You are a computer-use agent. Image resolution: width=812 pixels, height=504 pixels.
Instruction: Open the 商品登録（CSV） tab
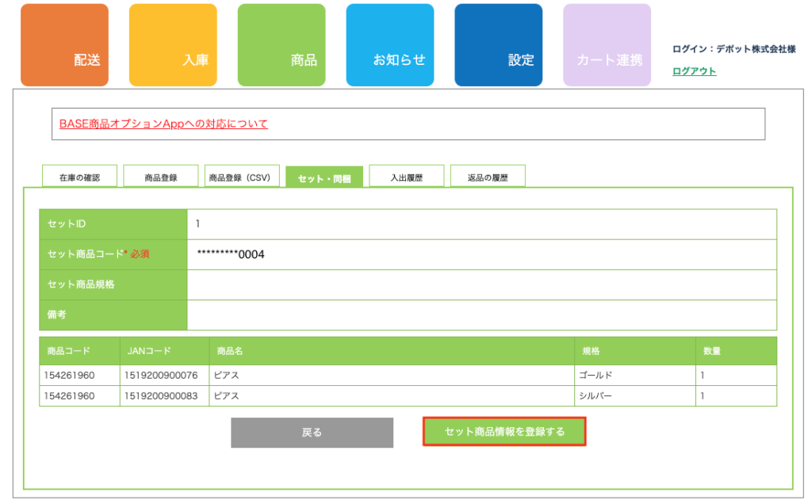(242, 178)
